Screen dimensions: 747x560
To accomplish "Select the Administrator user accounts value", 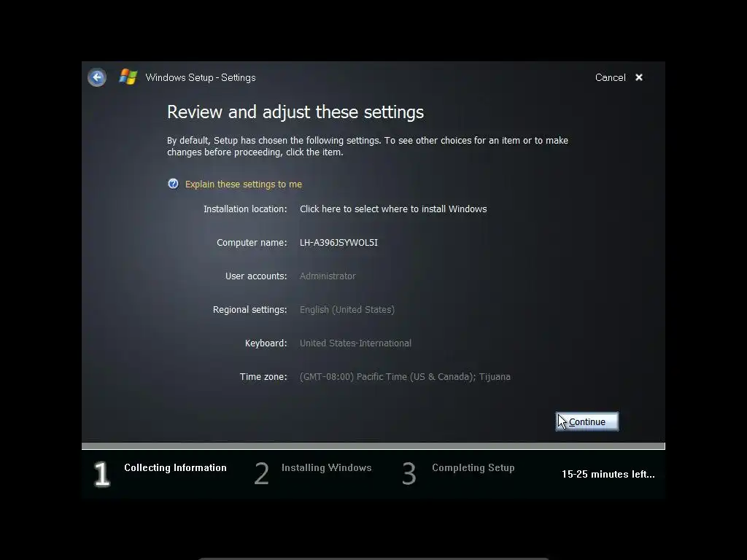I will pos(328,276).
